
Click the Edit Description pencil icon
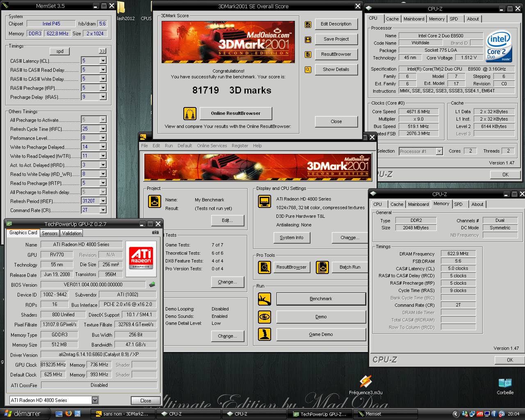tap(308, 25)
